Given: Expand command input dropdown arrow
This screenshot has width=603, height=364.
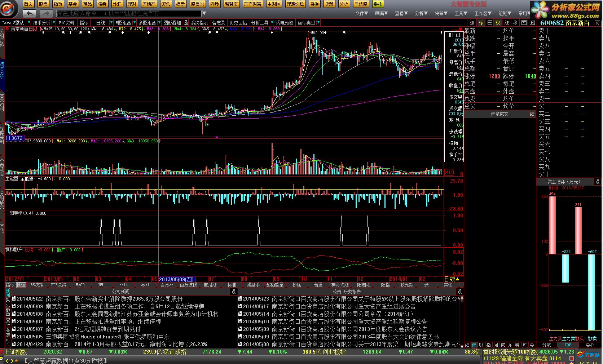Looking at the screenshot, I should coord(204,13).
